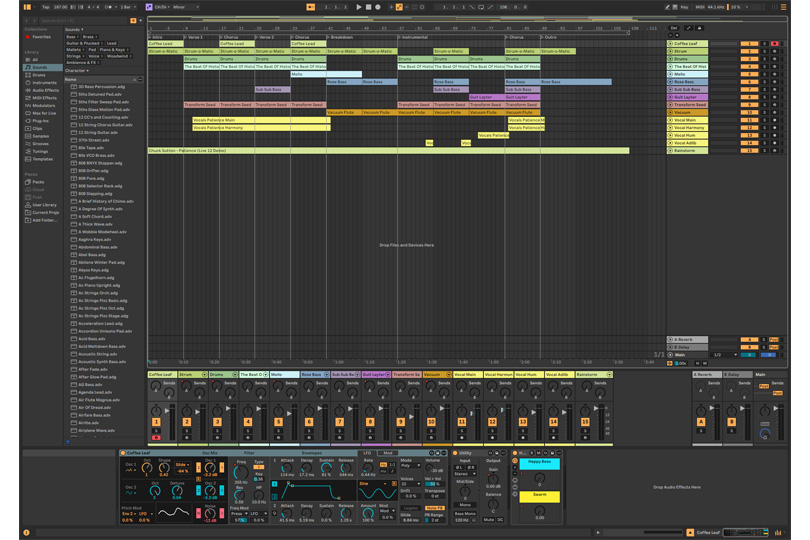The height and width of the screenshot is (540, 810).
Task: Click Add Folder in Places
Action: [44, 220]
